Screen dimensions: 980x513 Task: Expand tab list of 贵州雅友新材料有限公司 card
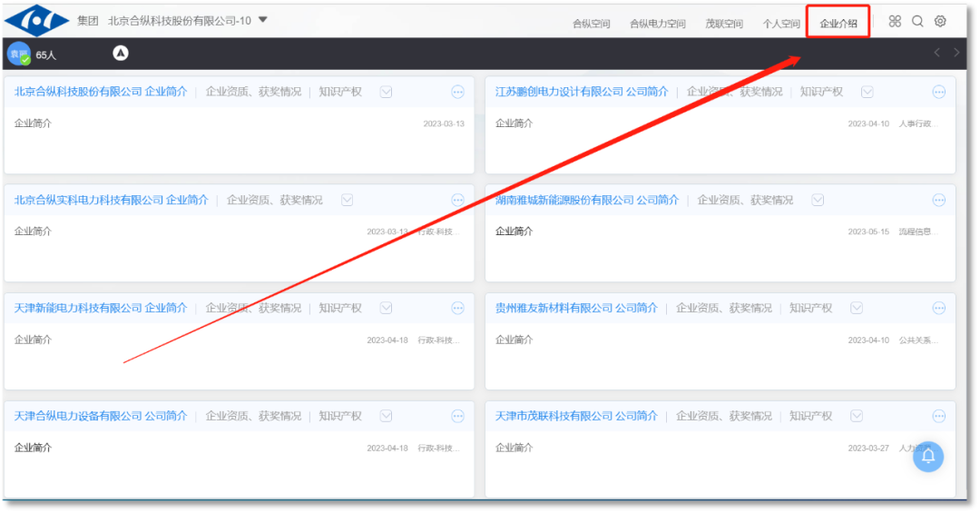(857, 308)
